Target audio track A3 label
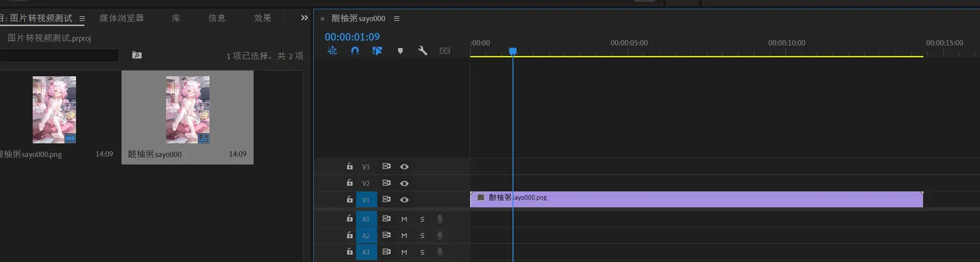The image size is (980, 262). pos(366,252)
